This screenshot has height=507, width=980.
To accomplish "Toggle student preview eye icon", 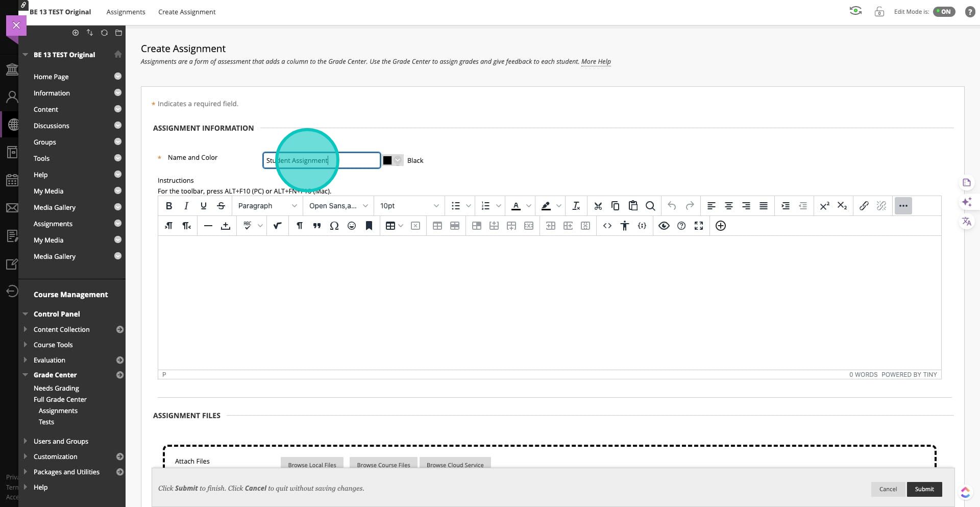I will 855,11.
